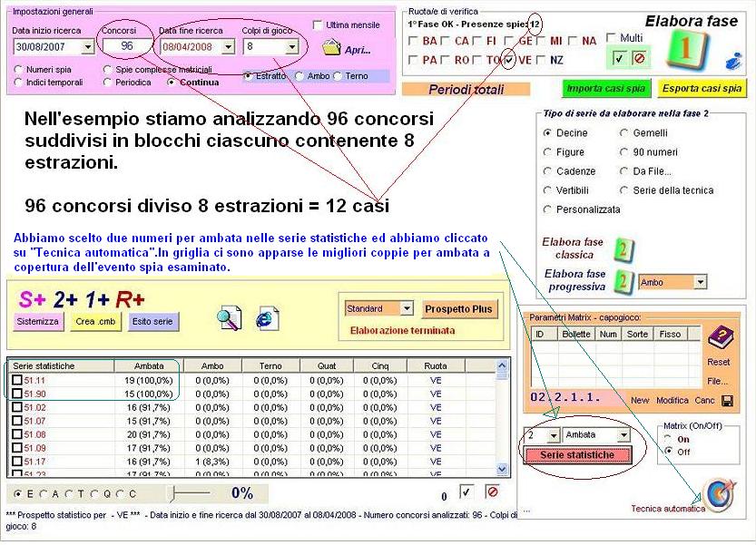Click the Sistemizza button

[x=37, y=322]
